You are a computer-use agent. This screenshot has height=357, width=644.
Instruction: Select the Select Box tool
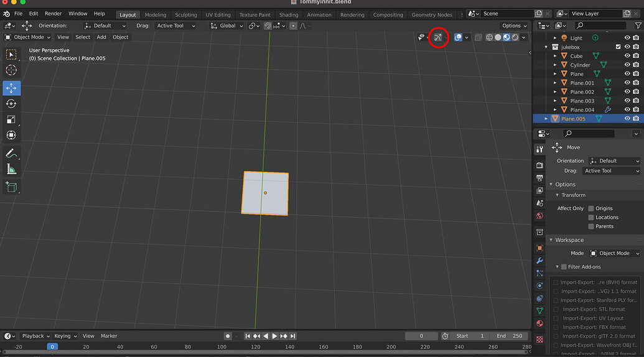coord(11,55)
